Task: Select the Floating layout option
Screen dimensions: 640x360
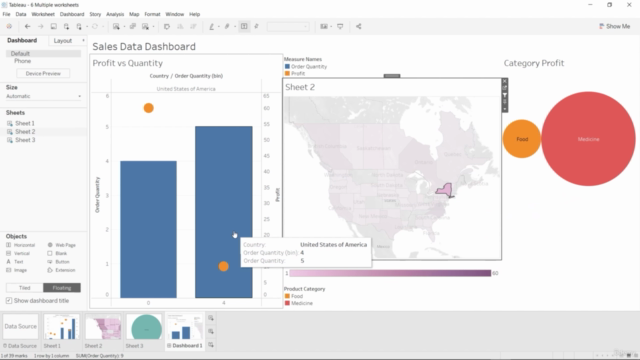Action: 62,288
